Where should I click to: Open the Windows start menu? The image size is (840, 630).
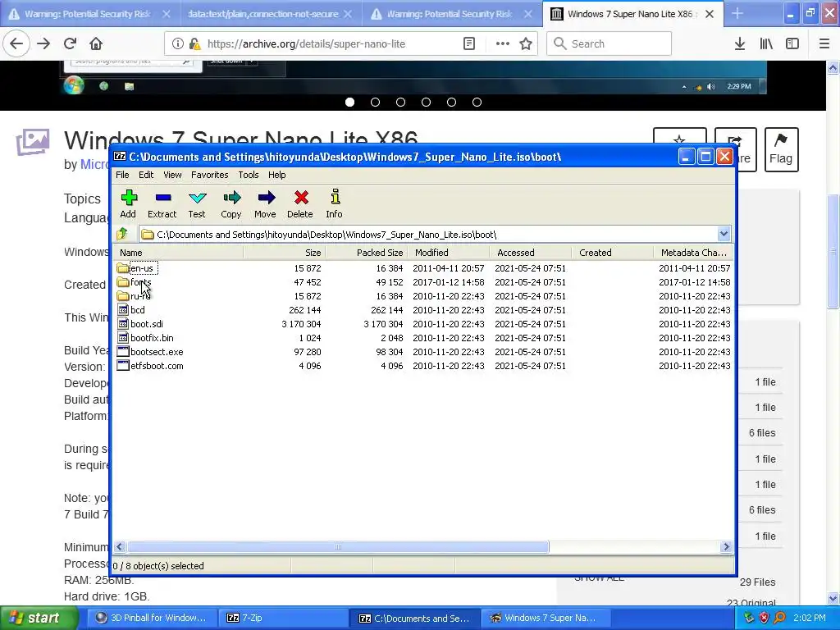pos(38,618)
